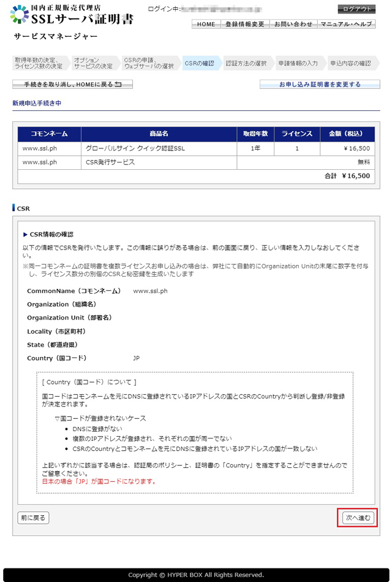Select the 取得年数の決定 step tab

pyautogui.click(x=40, y=63)
